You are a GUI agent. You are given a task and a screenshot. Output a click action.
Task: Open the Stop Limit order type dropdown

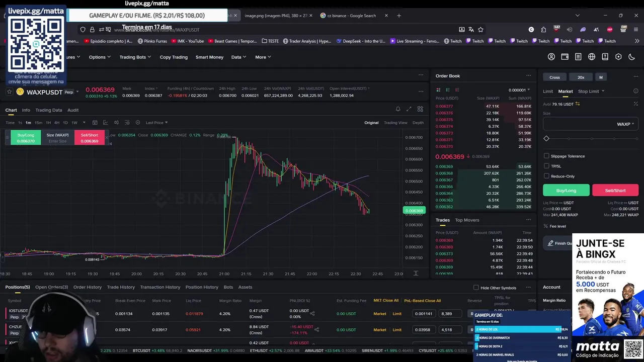591,91
